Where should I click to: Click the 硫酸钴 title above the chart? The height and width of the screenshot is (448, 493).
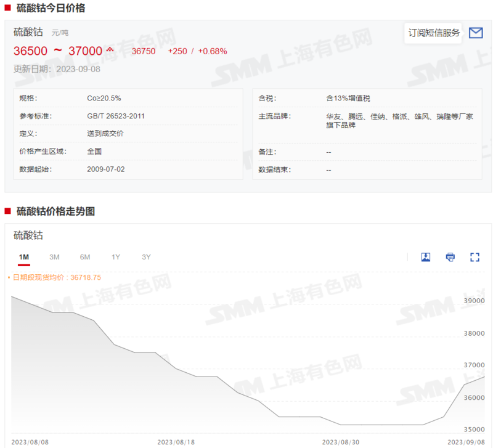coord(28,235)
